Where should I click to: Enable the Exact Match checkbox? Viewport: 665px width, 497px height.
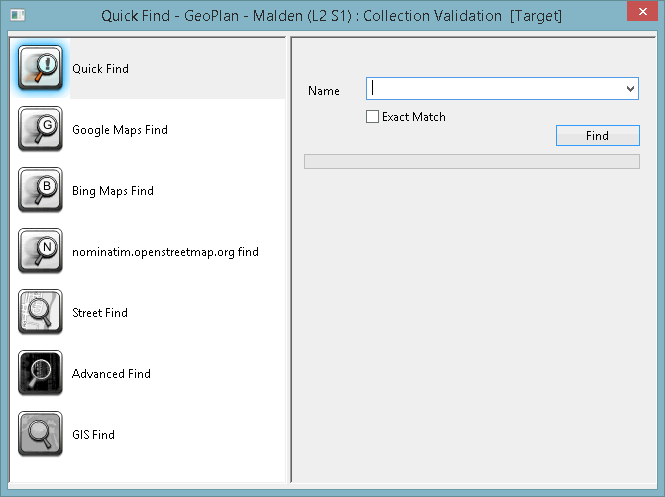(x=372, y=117)
